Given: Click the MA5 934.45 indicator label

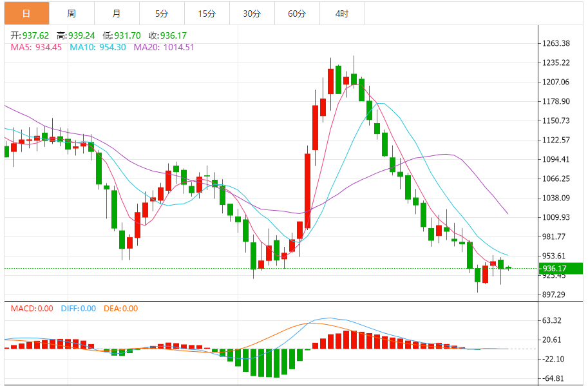Looking at the screenshot, I should (x=36, y=47).
